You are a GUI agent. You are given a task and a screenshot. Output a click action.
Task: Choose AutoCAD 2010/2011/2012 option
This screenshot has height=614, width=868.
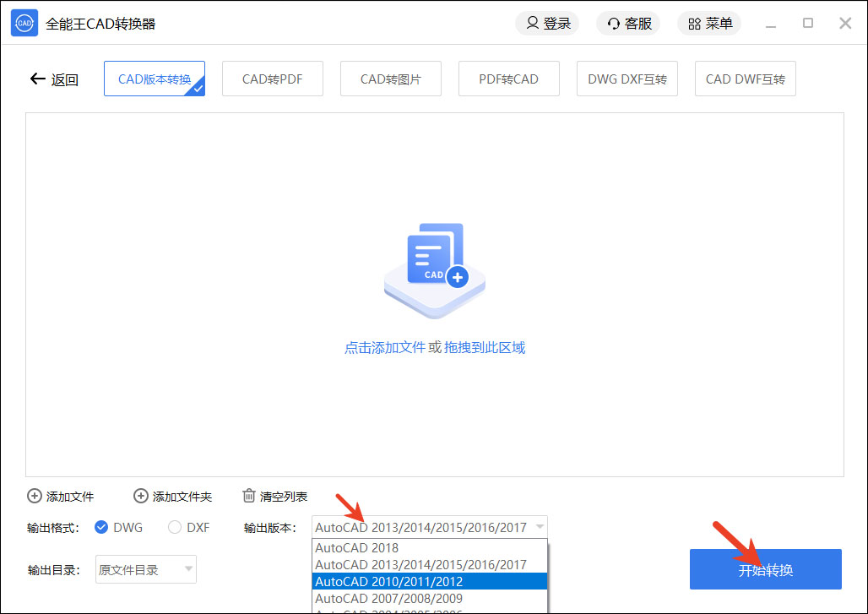click(x=430, y=581)
